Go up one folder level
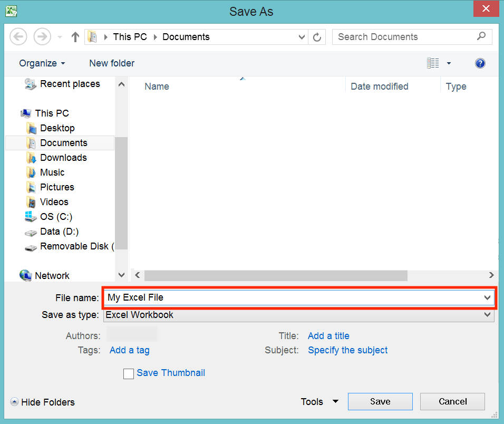504x424 pixels. [75, 37]
